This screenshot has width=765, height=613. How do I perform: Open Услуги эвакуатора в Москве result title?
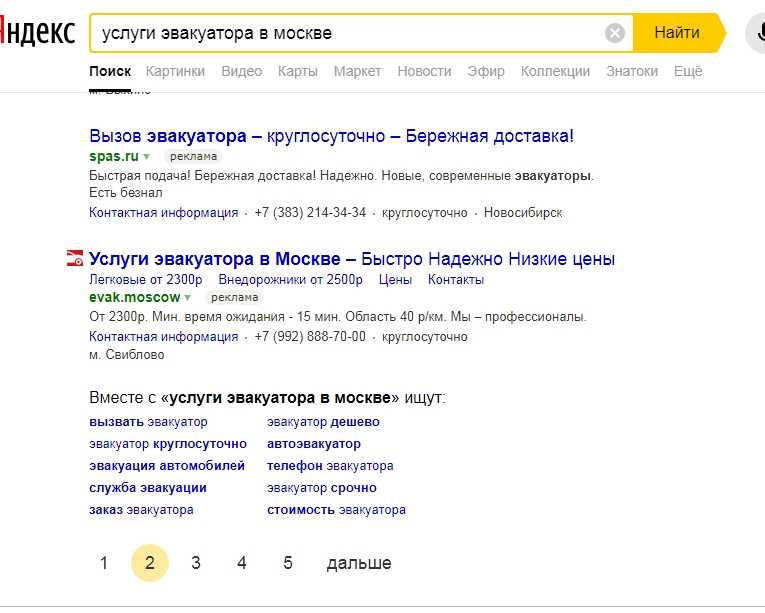coord(352,259)
